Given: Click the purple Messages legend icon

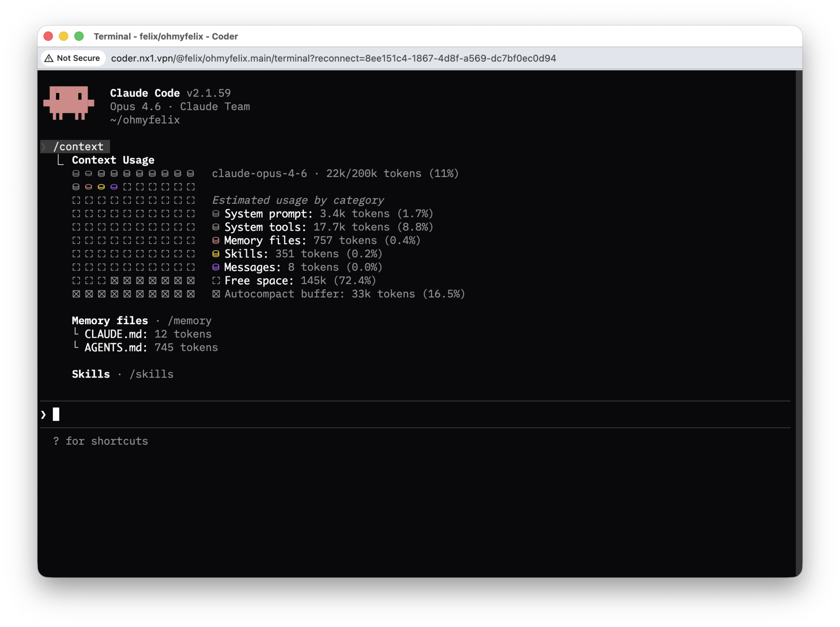Looking at the screenshot, I should click(216, 268).
